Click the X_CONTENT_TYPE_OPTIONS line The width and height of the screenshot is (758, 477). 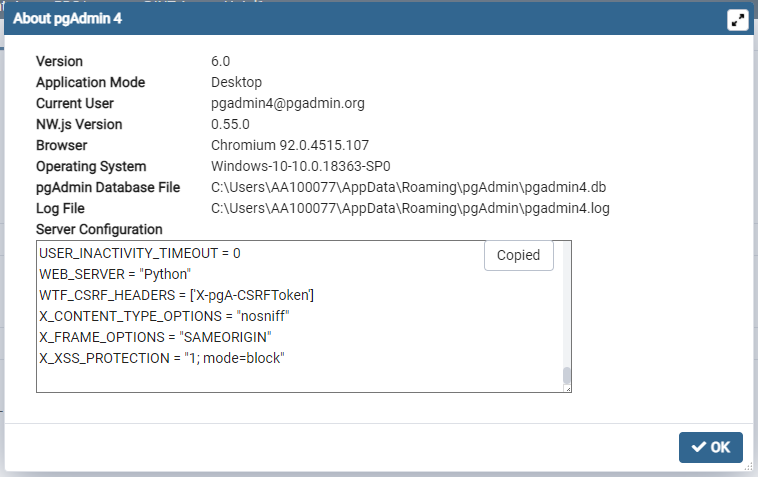pos(171,316)
